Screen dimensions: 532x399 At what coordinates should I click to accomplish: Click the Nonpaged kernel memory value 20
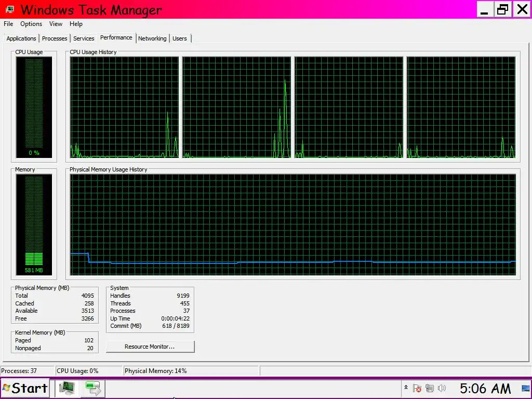[x=90, y=348]
